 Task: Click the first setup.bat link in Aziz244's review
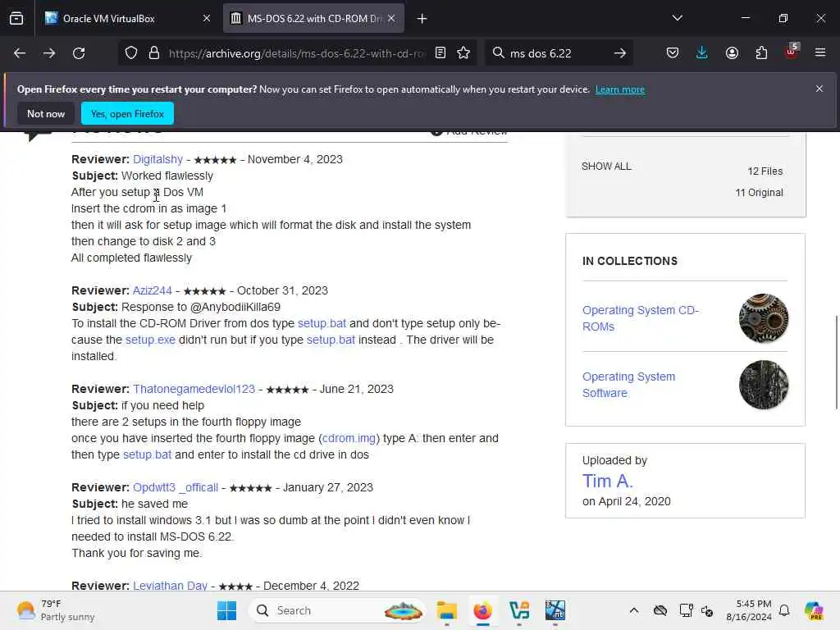click(x=322, y=323)
